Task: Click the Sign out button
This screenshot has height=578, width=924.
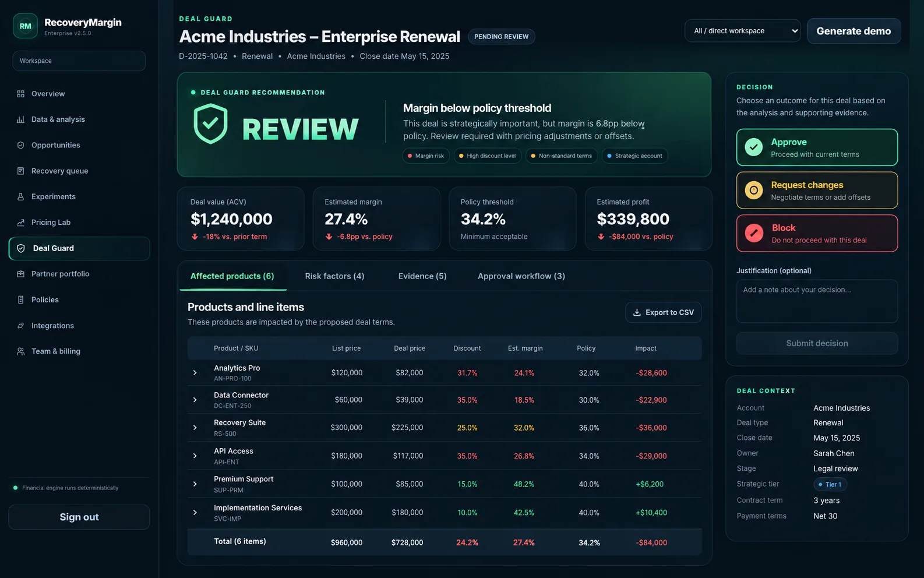Action: tap(79, 517)
